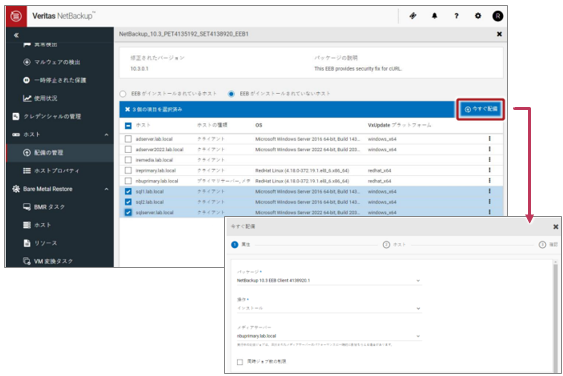
Task: Open settings gear icon in header
Action: 478,16
